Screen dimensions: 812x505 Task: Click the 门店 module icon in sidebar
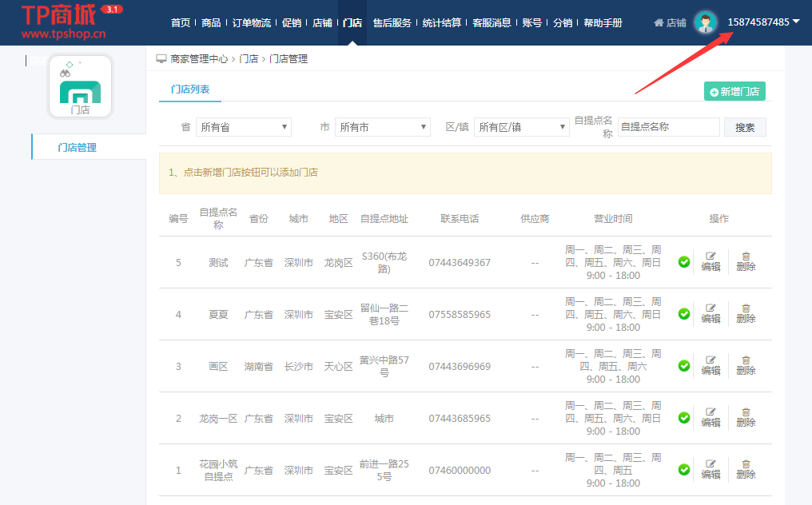pos(80,86)
